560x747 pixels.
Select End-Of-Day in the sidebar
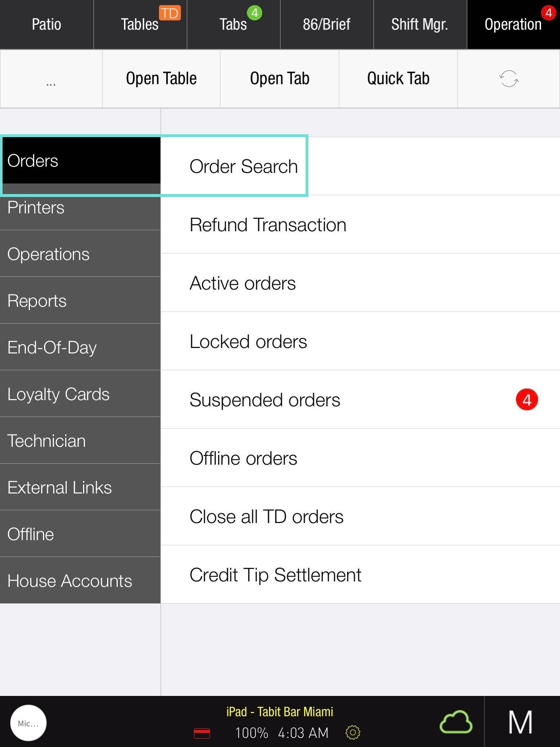tap(80, 347)
